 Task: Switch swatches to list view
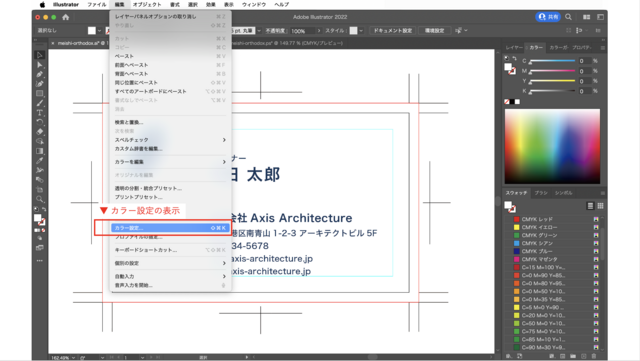pos(590,206)
